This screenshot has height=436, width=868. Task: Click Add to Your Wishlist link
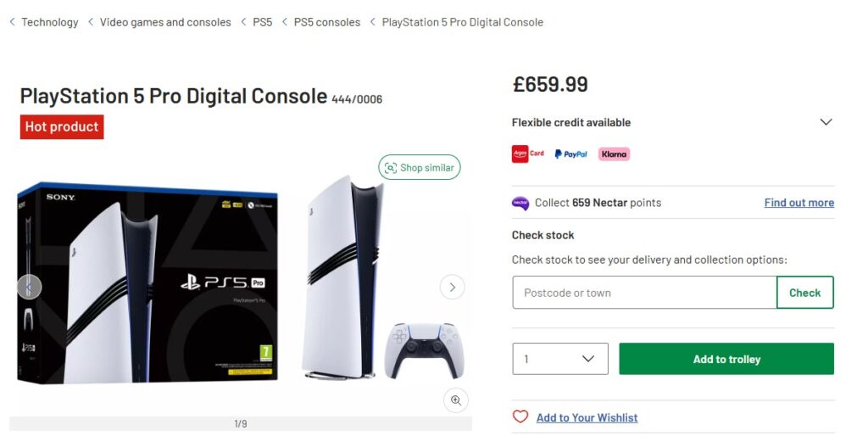pyautogui.click(x=587, y=417)
